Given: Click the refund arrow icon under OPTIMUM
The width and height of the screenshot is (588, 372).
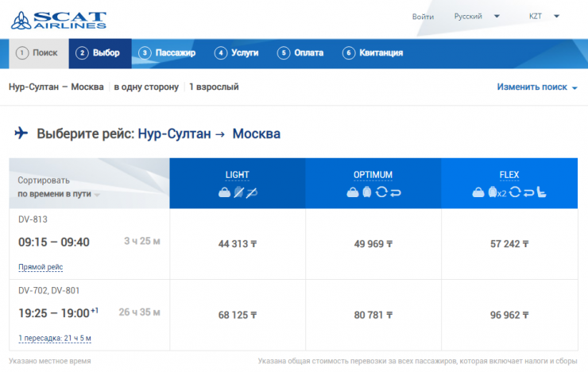Looking at the screenshot, I should (393, 192).
